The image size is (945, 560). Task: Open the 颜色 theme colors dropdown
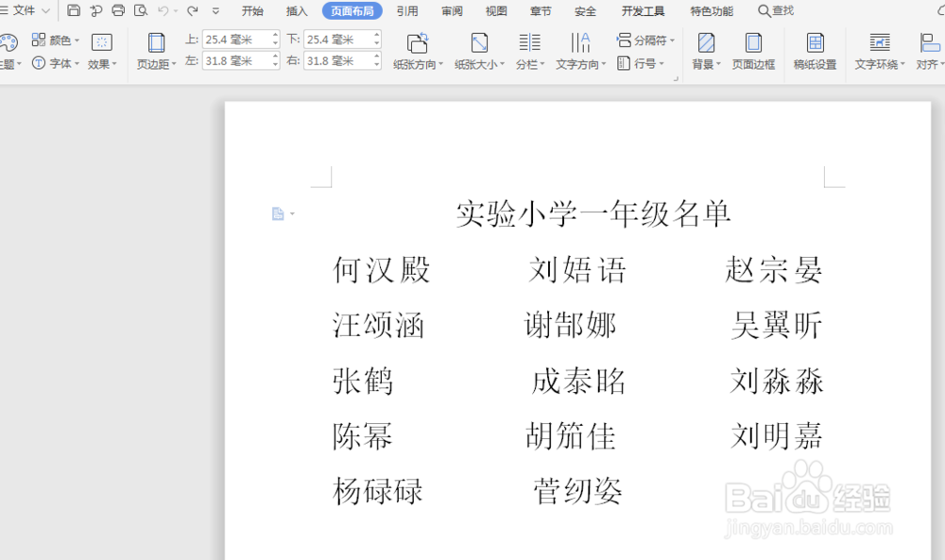pyautogui.click(x=56, y=41)
